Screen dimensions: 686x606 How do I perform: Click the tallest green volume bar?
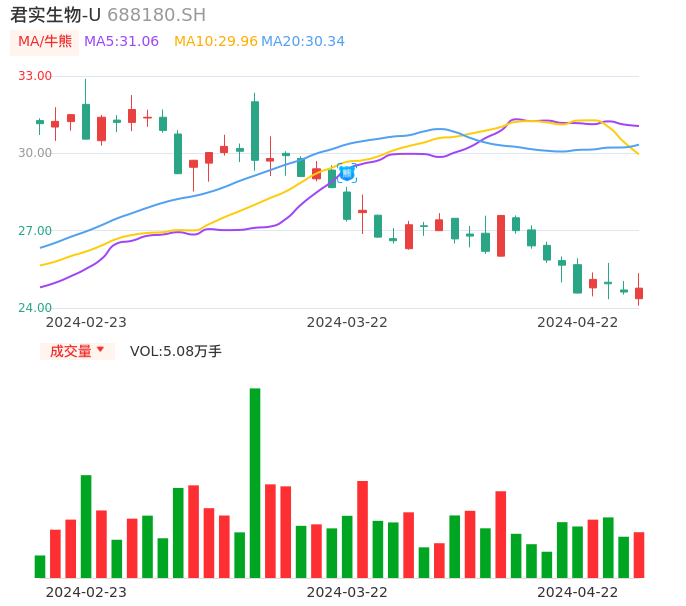point(255,482)
